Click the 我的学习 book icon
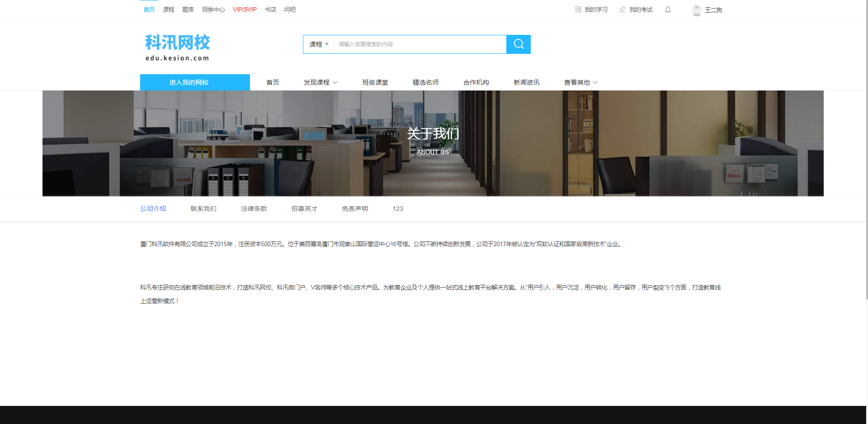The width and height of the screenshot is (868, 424). (578, 10)
